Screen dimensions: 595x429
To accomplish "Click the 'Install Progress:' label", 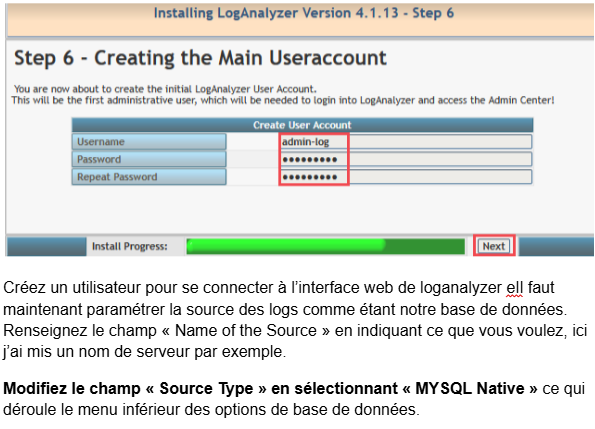I will tap(130, 246).
